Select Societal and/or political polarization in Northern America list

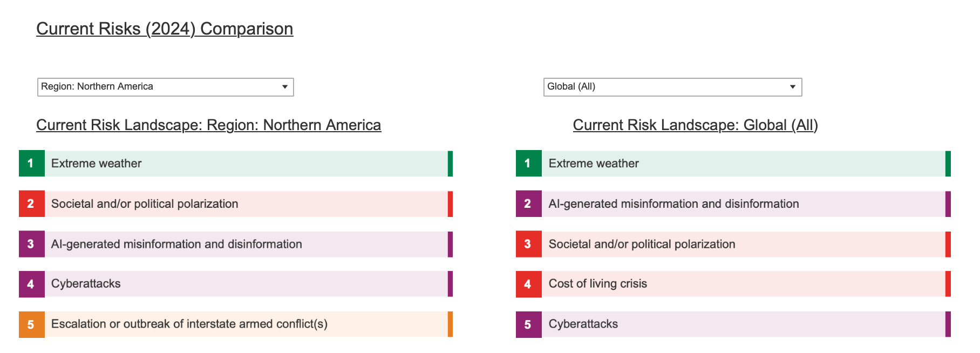236,204
